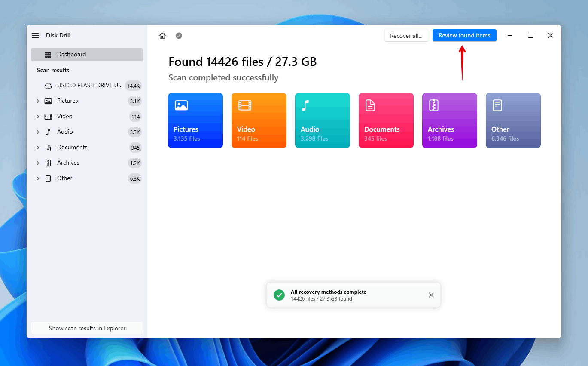588x366 pixels.
Task: Go to the home icon
Action: [162, 36]
